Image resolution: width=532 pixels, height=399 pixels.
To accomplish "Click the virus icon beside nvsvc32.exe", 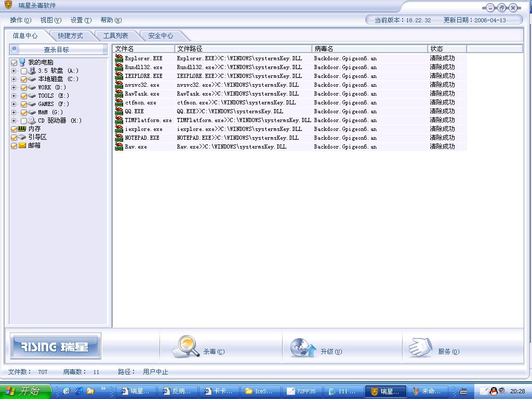I will point(119,85).
